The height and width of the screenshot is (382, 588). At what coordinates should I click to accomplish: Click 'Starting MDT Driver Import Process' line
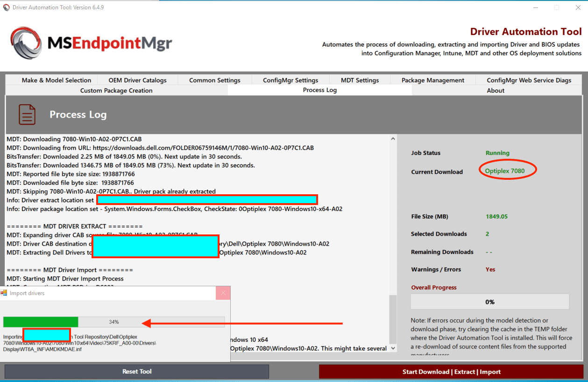pyautogui.click(x=65, y=279)
